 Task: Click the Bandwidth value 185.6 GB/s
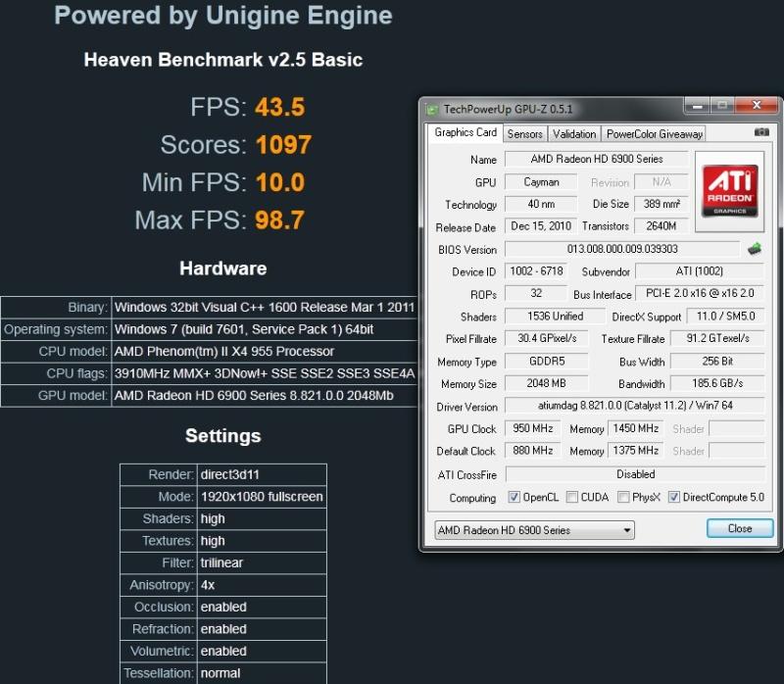click(x=717, y=383)
